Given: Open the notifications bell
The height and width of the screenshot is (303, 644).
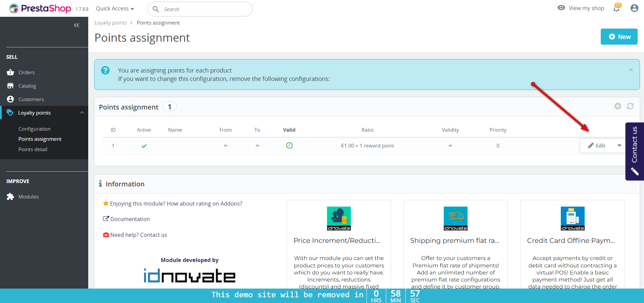Looking at the screenshot, I should pos(616,8).
